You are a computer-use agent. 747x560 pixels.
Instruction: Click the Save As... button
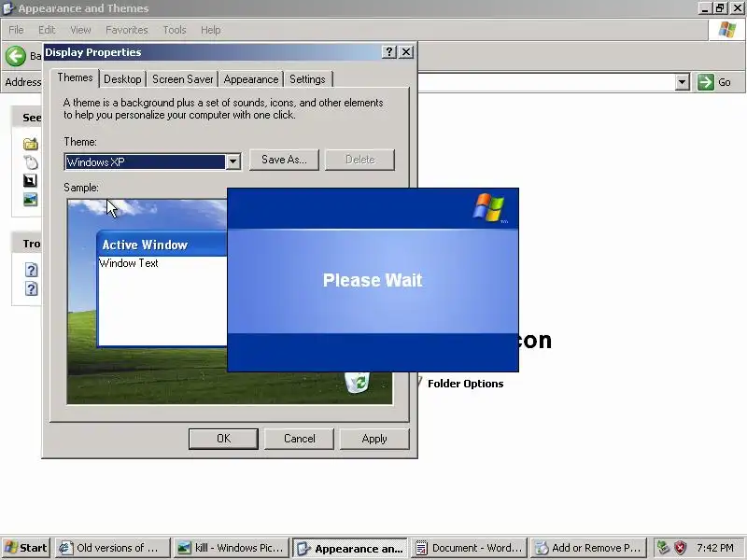tap(284, 160)
